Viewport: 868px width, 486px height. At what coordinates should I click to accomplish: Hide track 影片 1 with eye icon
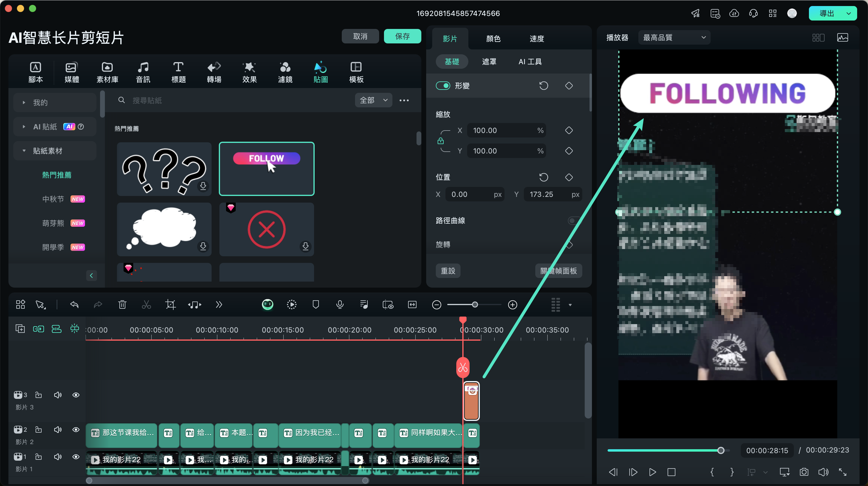coord(76,457)
